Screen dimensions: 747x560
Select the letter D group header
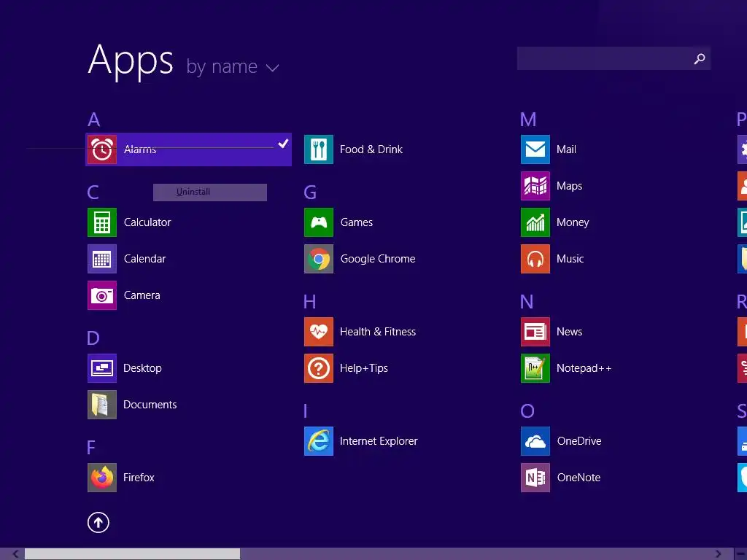point(93,338)
